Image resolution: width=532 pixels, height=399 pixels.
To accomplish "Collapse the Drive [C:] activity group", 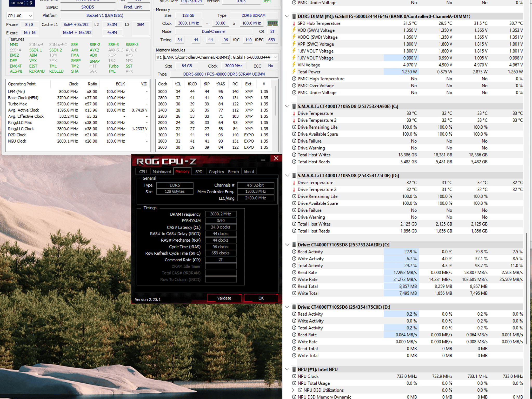I will [287, 245].
